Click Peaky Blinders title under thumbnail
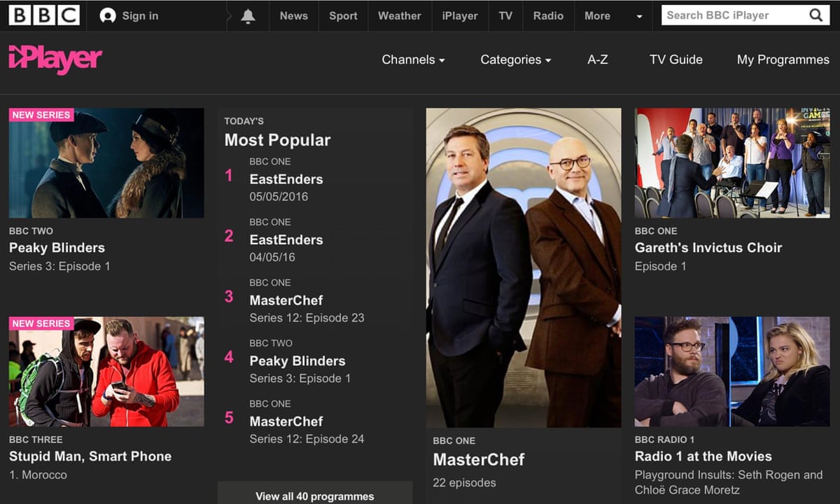840x504 pixels. coord(57,247)
